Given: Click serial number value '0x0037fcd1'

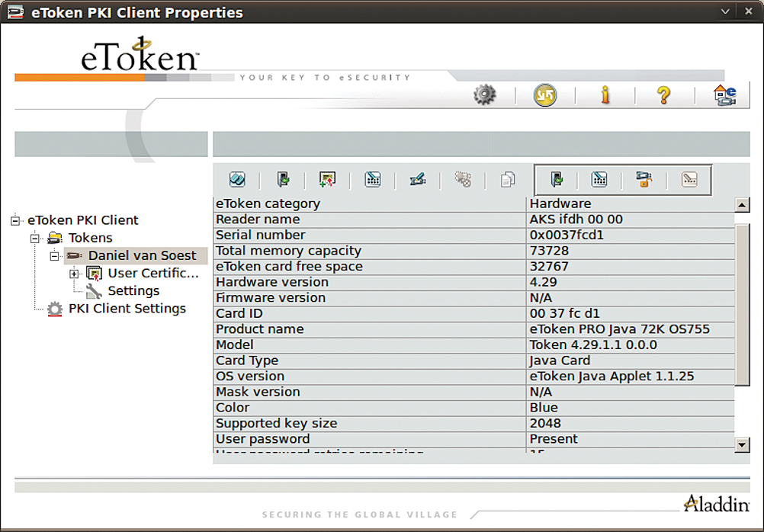Looking at the screenshot, I should coord(567,235).
